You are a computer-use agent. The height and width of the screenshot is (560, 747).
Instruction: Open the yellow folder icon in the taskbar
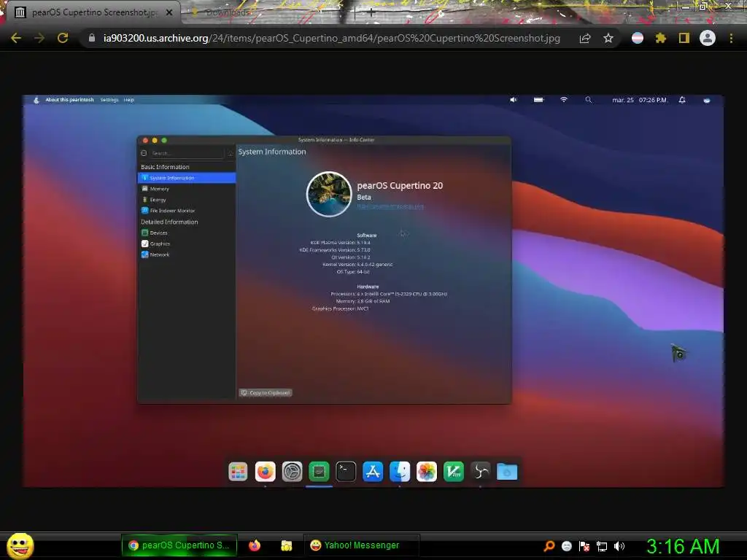pos(286,545)
